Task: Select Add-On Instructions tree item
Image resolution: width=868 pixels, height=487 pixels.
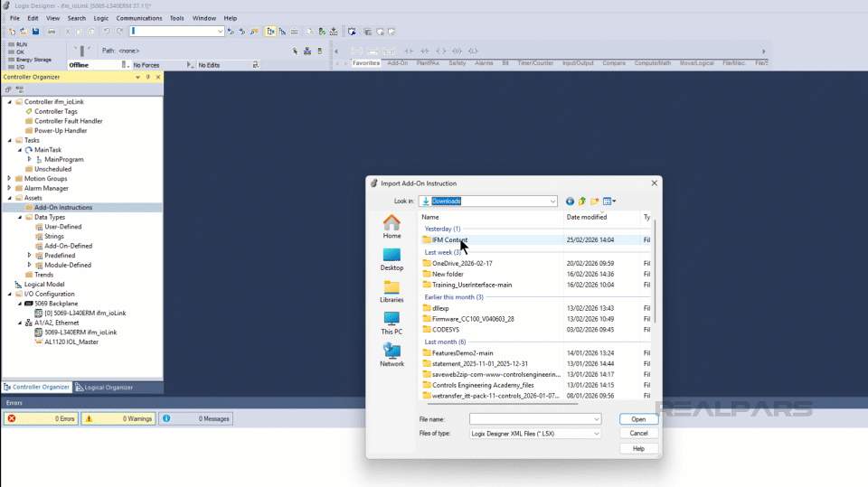Action: click(x=63, y=208)
